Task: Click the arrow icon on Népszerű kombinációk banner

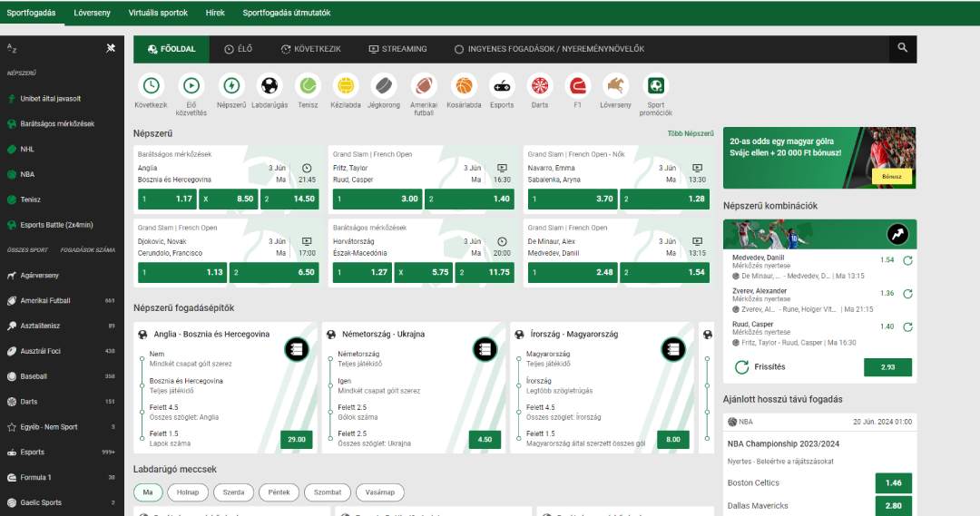Action: coord(897,234)
